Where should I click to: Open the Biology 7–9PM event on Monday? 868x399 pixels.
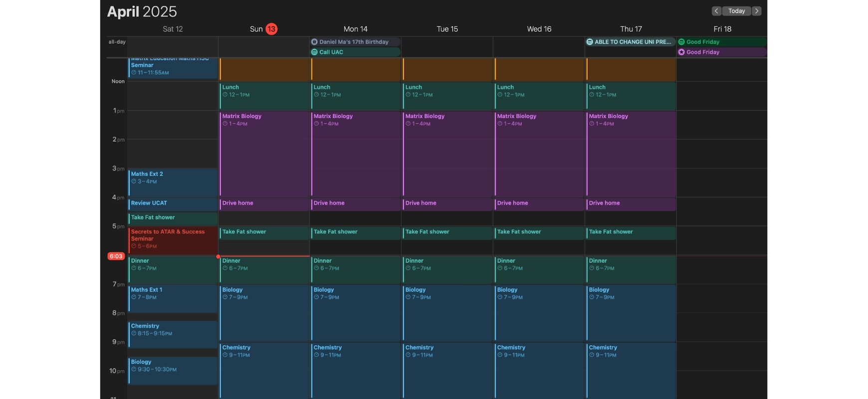tap(356, 313)
